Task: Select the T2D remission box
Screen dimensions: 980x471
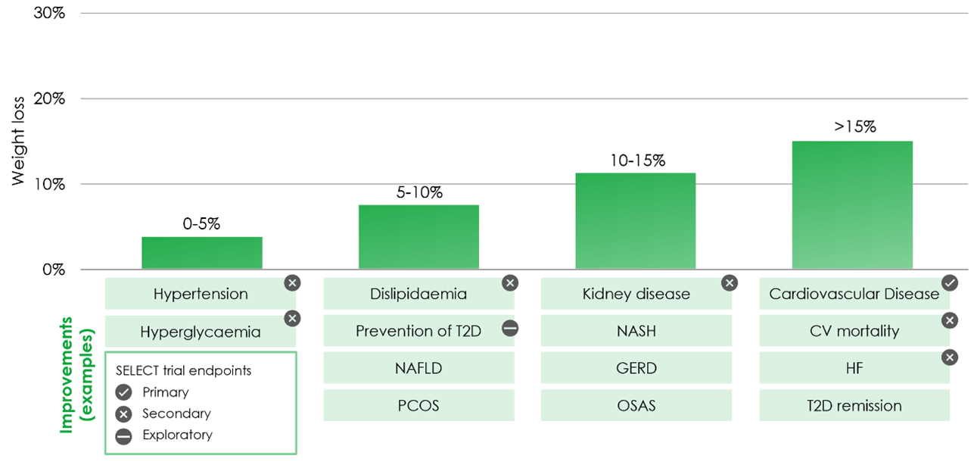Action: click(x=854, y=405)
